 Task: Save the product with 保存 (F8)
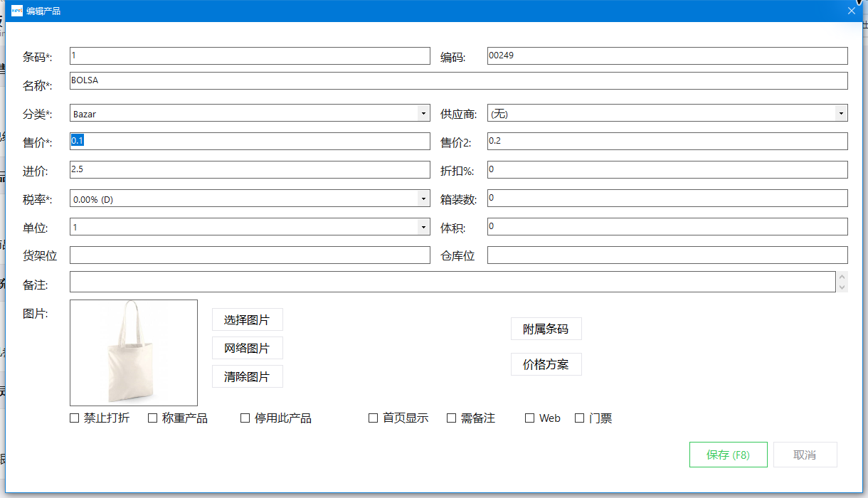(x=729, y=455)
